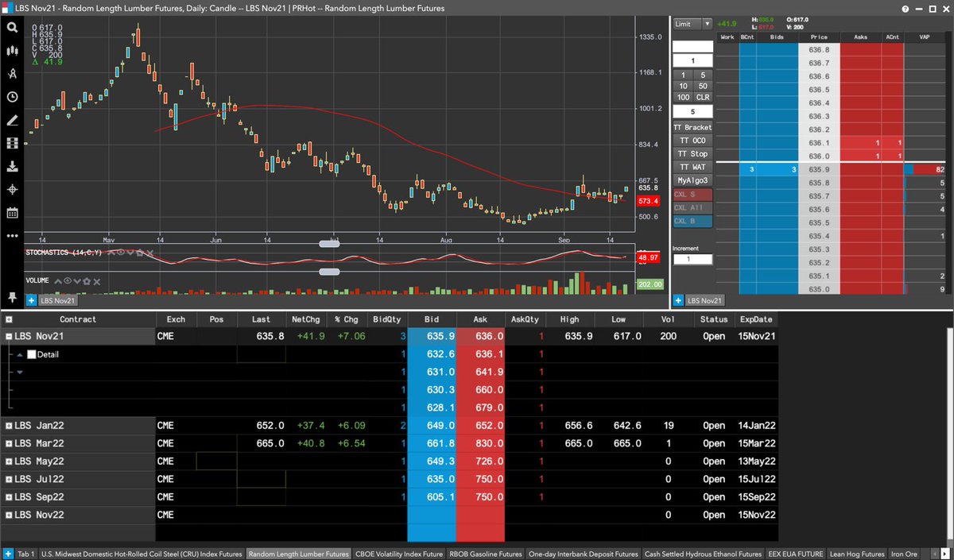Image resolution: width=954 pixels, height=560 pixels.
Task: Switch to Lean Hog Futures tab
Action: pos(856,554)
